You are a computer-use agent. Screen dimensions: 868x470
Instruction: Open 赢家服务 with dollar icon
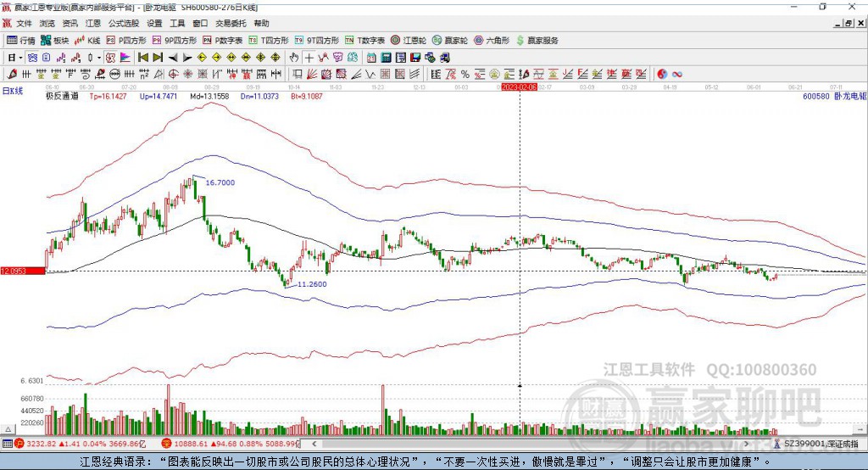click(537, 41)
